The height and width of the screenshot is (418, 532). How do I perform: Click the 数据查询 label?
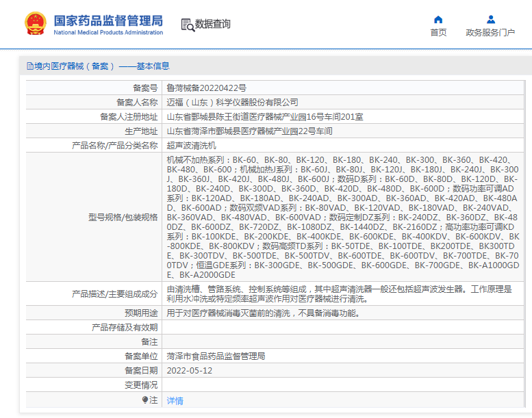click(x=213, y=24)
